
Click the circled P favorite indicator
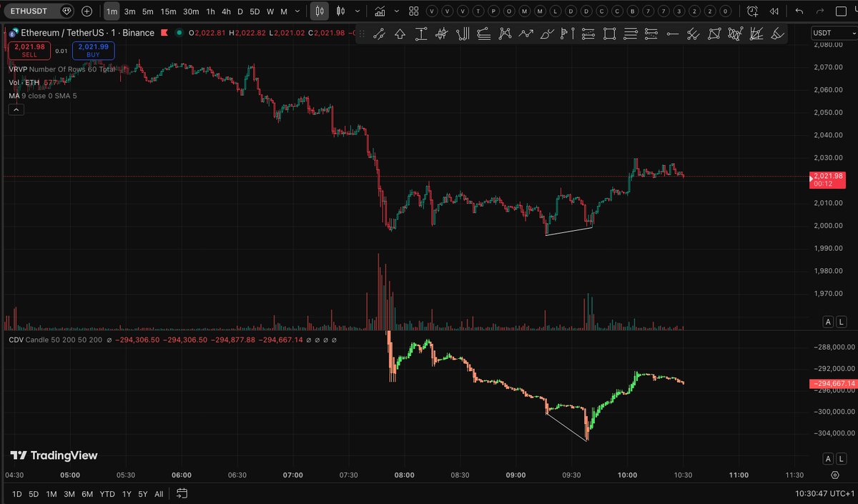pos(493,11)
